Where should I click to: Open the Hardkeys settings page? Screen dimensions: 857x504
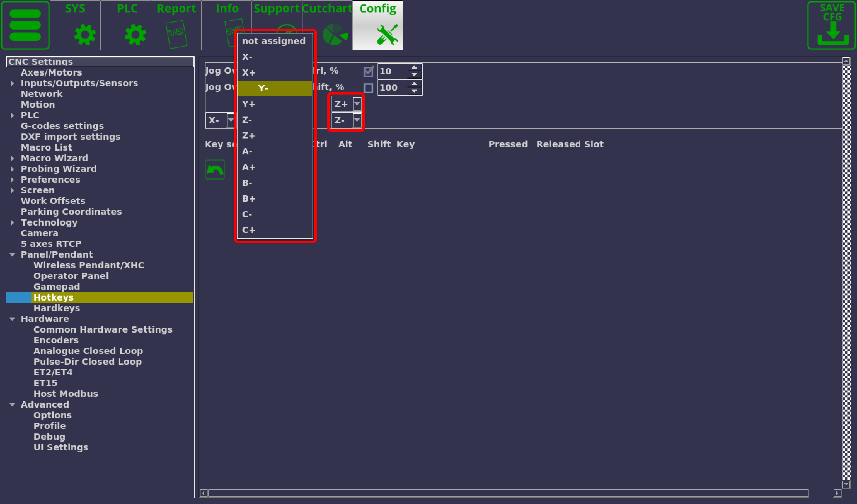[56, 308]
